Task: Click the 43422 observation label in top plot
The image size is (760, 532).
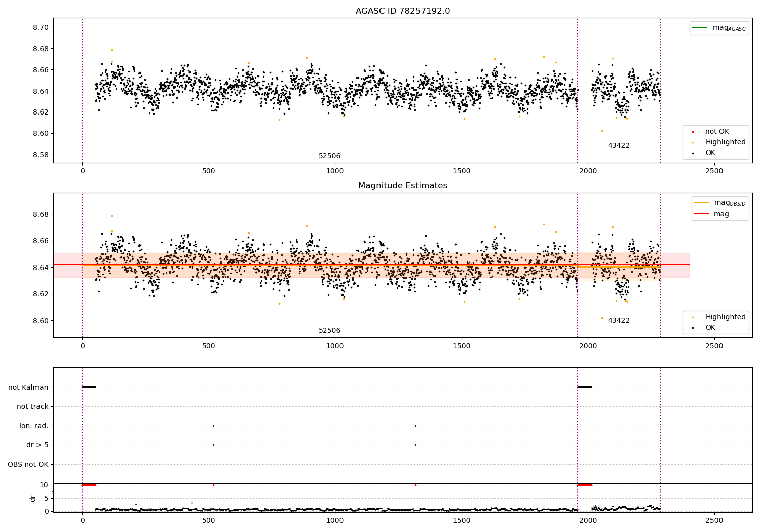Action: click(619, 146)
